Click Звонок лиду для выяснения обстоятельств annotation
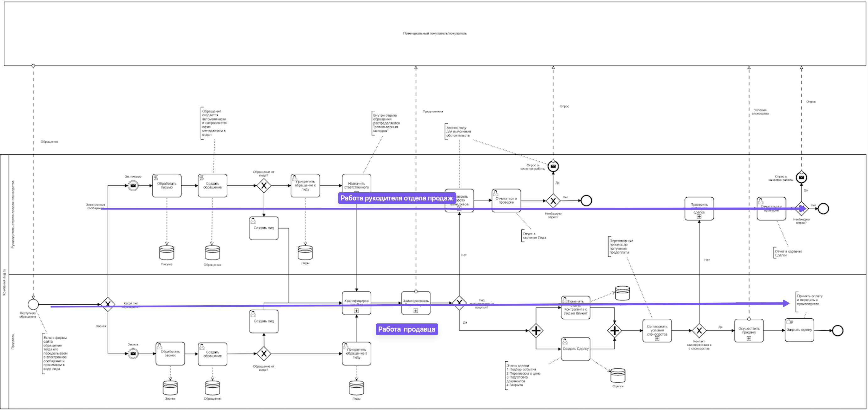 pos(458,132)
